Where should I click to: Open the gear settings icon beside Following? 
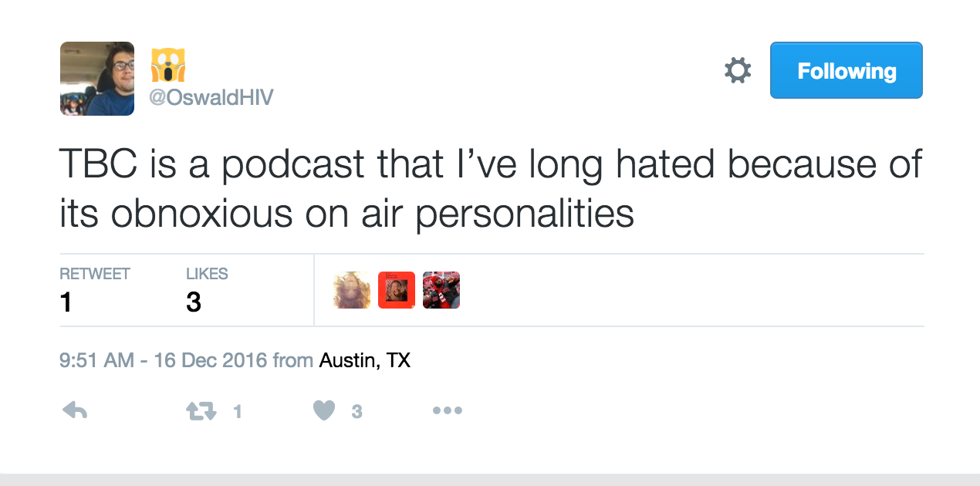(738, 71)
